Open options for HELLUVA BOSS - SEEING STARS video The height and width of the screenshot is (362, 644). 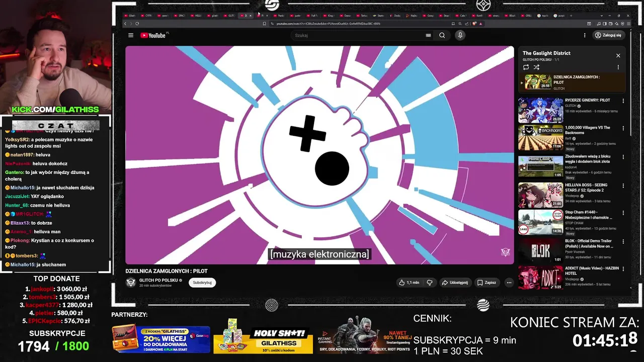click(623, 186)
